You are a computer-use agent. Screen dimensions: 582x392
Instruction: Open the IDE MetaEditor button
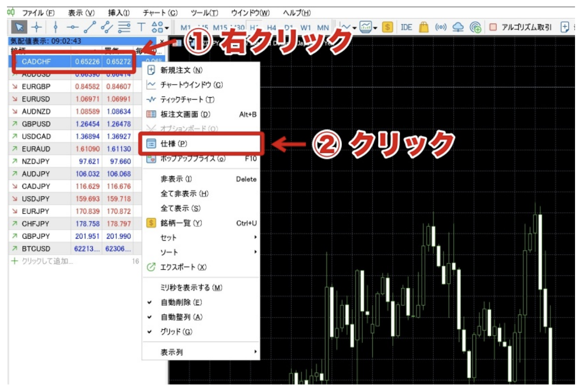[x=406, y=27]
